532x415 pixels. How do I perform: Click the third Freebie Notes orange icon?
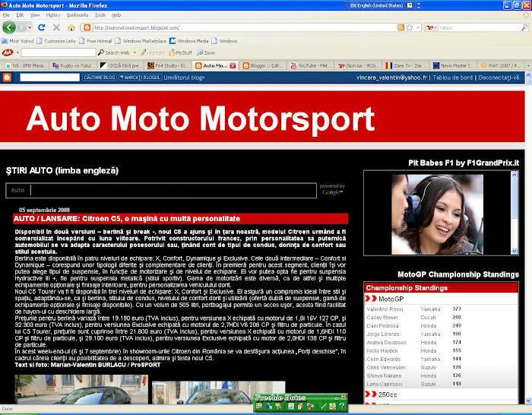[x=279, y=406]
